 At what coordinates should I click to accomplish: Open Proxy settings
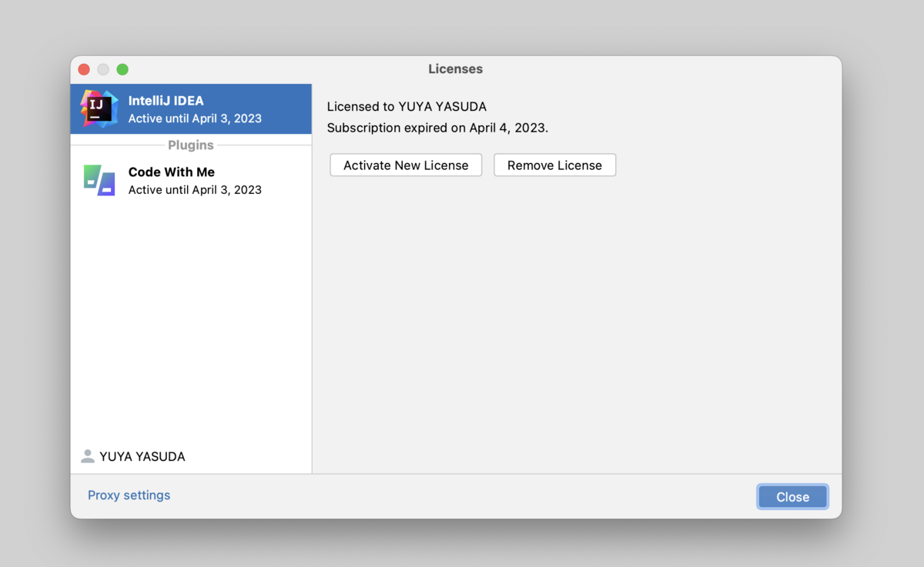point(129,495)
